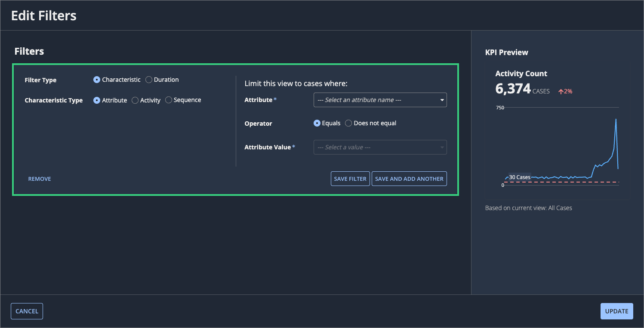Click the Activity Count heading

pos(521,74)
